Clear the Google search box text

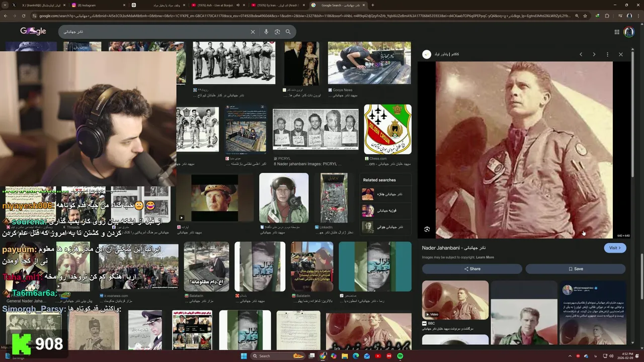(x=253, y=32)
